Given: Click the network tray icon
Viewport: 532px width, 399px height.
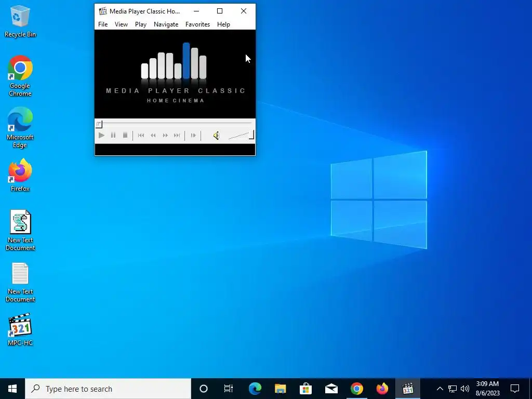Looking at the screenshot, I should point(453,389).
